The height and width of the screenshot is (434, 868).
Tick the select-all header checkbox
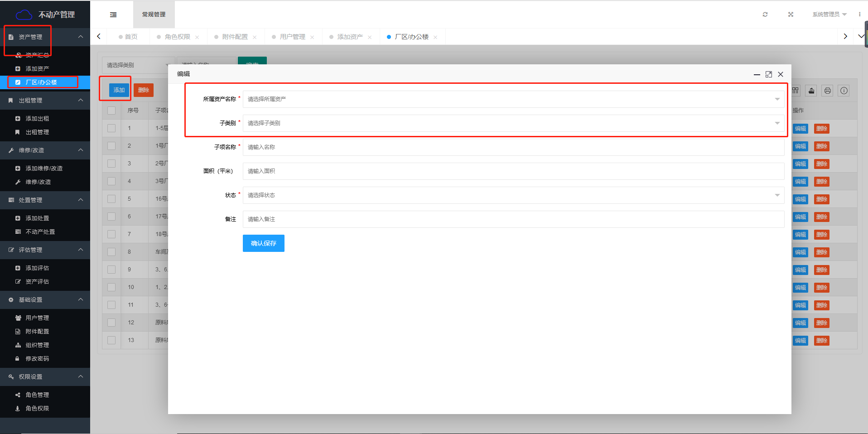pyautogui.click(x=111, y=111)
